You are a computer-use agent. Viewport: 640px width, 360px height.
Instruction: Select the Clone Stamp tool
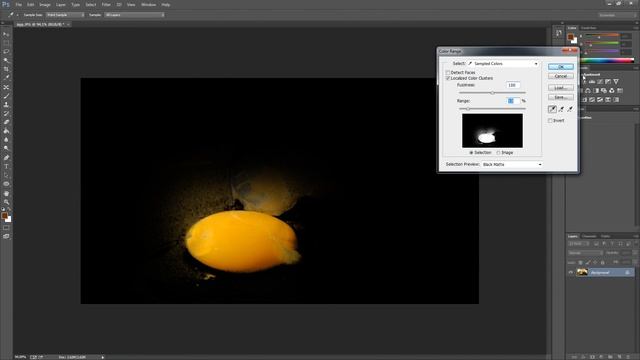coord(6,104)
